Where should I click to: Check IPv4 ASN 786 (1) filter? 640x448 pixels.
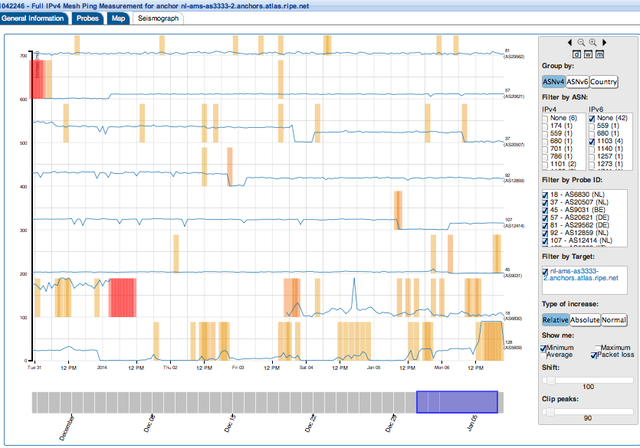click(545, 157)
